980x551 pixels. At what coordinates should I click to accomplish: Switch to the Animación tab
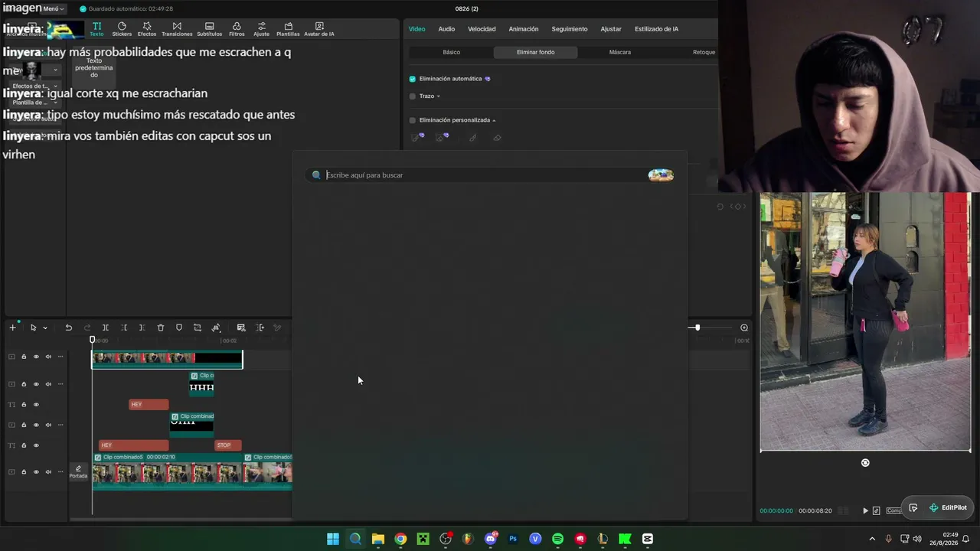pyautogui.click(x=524, y=29)
